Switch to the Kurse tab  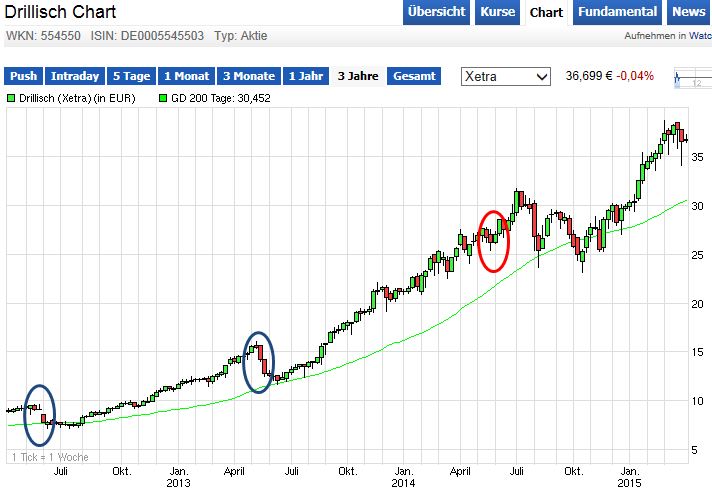coord(498,12)
